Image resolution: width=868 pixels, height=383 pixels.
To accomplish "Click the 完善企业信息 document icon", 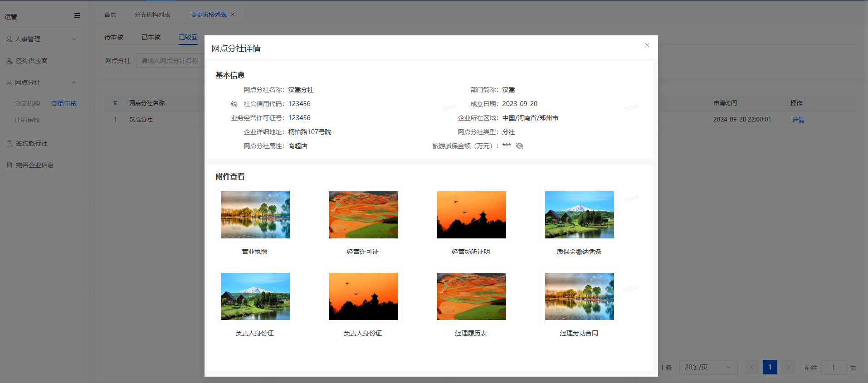I will click(9, 165).
